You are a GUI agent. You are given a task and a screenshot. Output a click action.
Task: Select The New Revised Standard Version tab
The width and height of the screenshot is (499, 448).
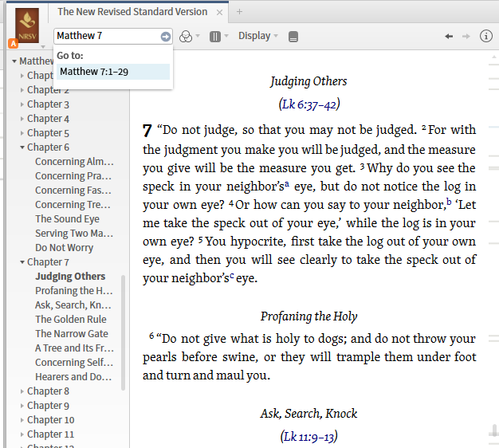(132, 12)
